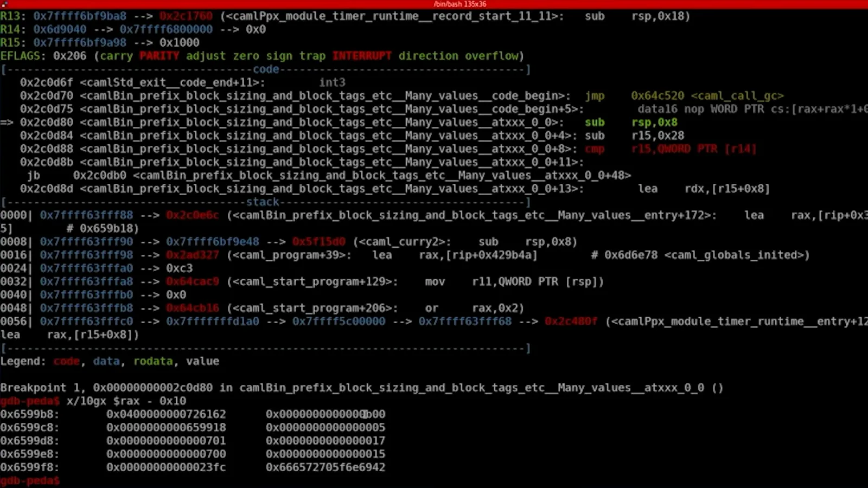Click the direction flag in EFLAGS
The width and height of the screenshot is (868, 488).
tap(429, 56)
